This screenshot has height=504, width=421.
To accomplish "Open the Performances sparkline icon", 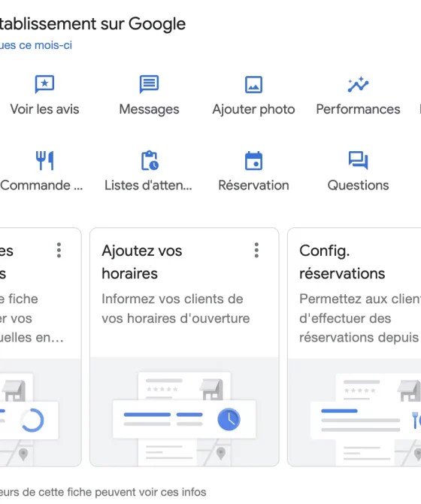I will point(358,84).
